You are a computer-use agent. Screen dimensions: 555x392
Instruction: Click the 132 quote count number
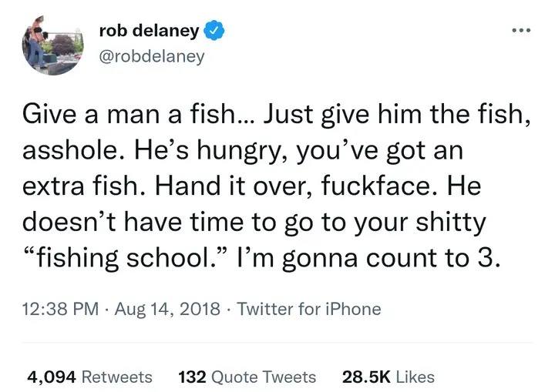coord(190,377)
